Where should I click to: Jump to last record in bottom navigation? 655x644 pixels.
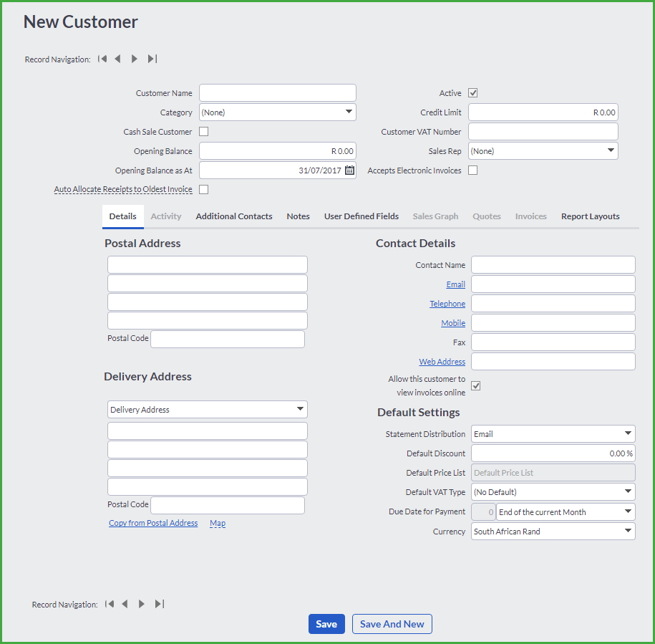(160, 604)
